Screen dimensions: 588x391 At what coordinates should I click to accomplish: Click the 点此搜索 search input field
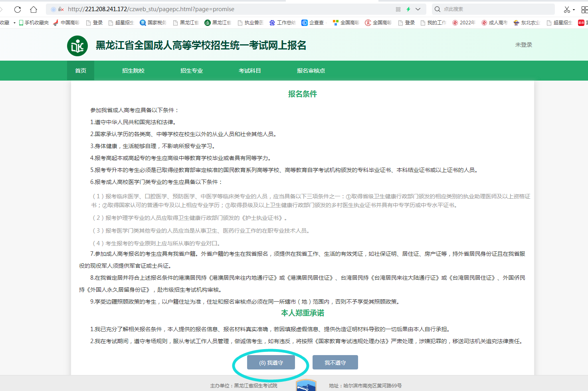point(495,9)
